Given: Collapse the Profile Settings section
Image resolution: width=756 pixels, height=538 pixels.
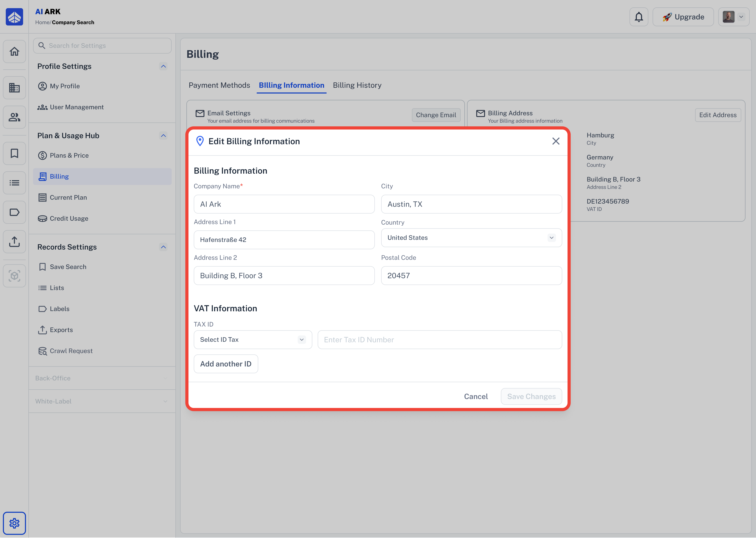Looking at the screenshot, I should click(163, 66).
